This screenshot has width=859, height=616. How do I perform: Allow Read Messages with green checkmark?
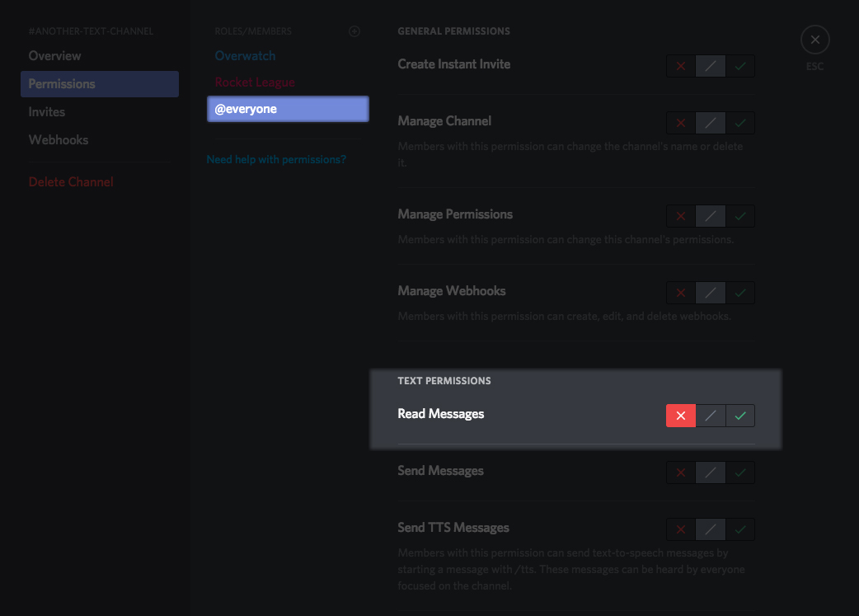click(x=740, y=416)
